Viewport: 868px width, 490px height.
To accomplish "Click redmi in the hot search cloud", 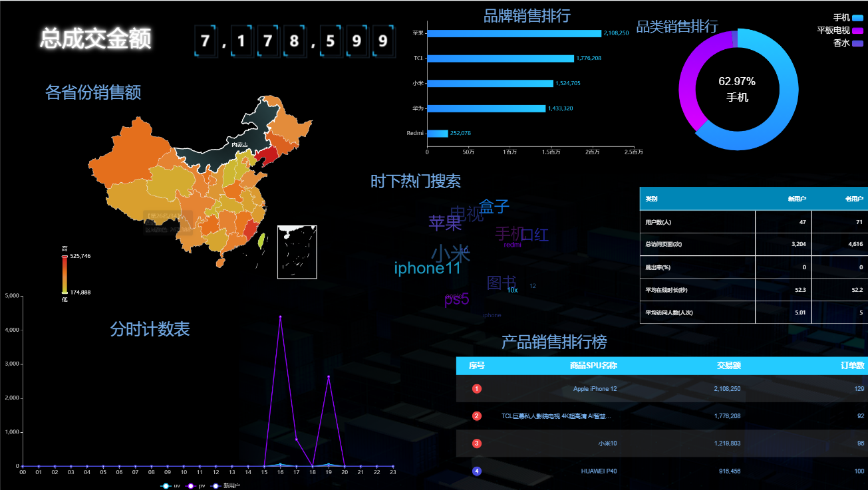I will pos(513,245).
